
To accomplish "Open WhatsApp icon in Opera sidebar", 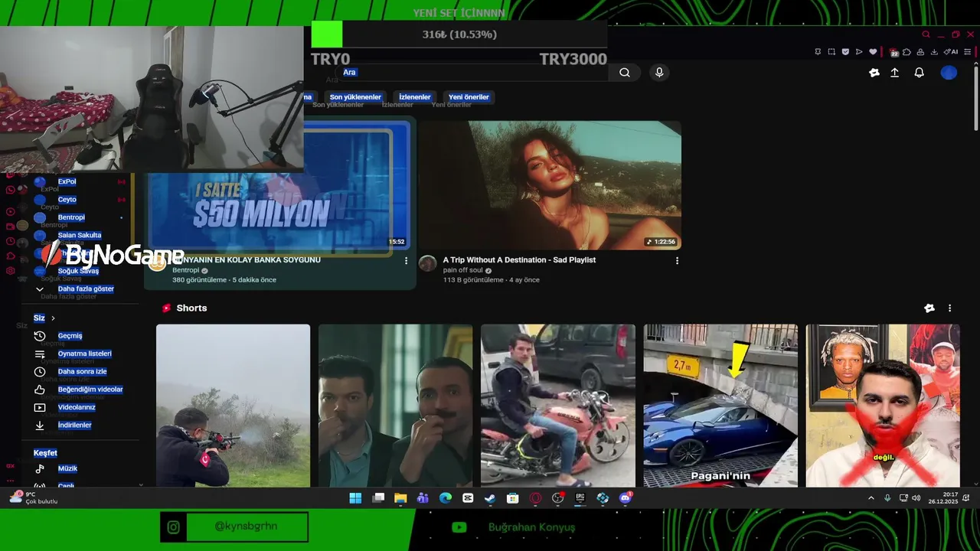I will pos(10,190).
